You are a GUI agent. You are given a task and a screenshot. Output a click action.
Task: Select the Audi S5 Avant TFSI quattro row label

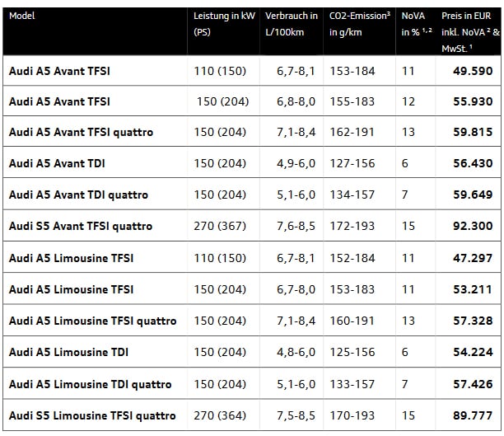pyautogui.click(x=81, y=227)
